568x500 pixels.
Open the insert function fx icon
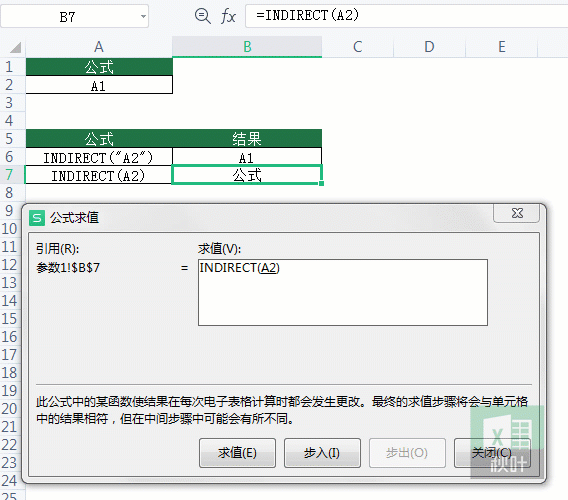coord(228,16)
